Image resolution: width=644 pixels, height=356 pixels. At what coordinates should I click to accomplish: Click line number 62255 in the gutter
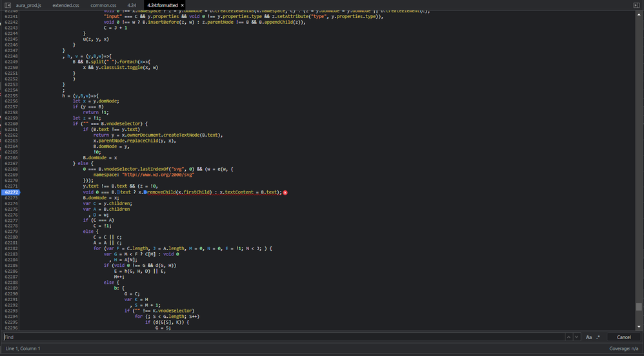point(11,95)
